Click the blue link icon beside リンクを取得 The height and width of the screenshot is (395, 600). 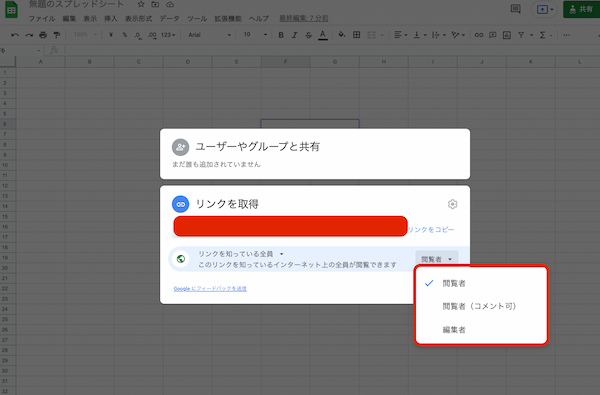pos(181,204)
